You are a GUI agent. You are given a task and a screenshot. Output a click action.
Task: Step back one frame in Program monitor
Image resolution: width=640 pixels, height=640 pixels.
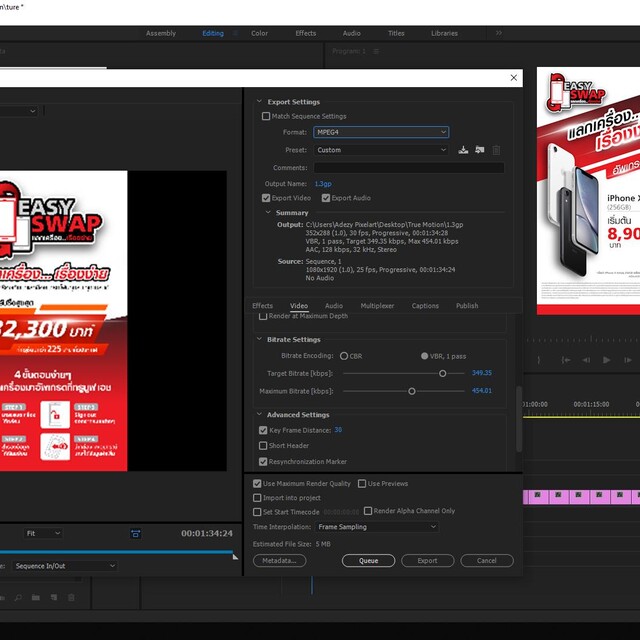click(x=586, y=360)
